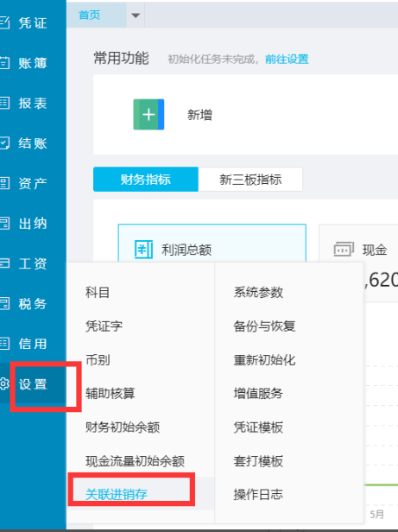Open the 凭证 sidebar icon
Viewport: 398px width, 532px height.
pyautogui.click(x=4, y=22)
